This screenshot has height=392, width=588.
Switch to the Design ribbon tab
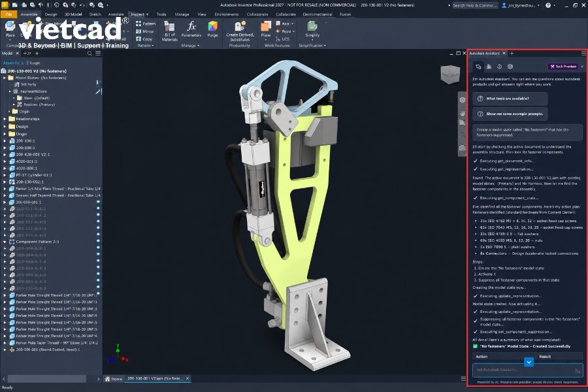tap(51, 14)
